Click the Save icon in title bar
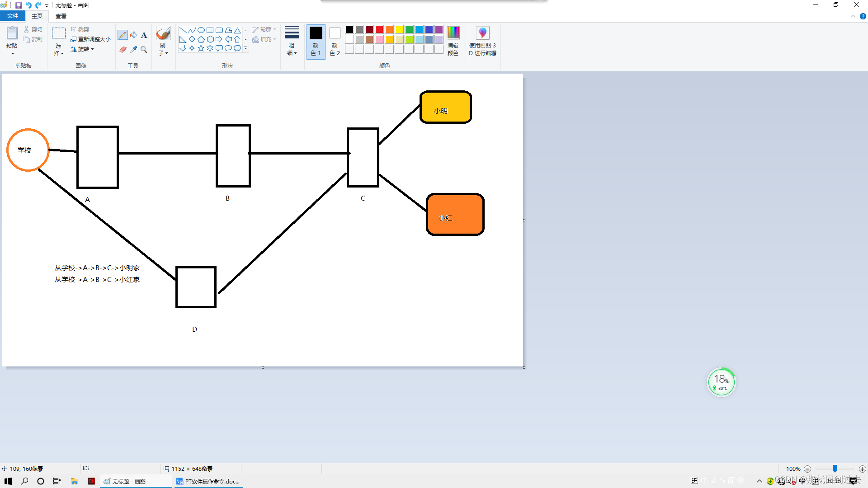 19,5
